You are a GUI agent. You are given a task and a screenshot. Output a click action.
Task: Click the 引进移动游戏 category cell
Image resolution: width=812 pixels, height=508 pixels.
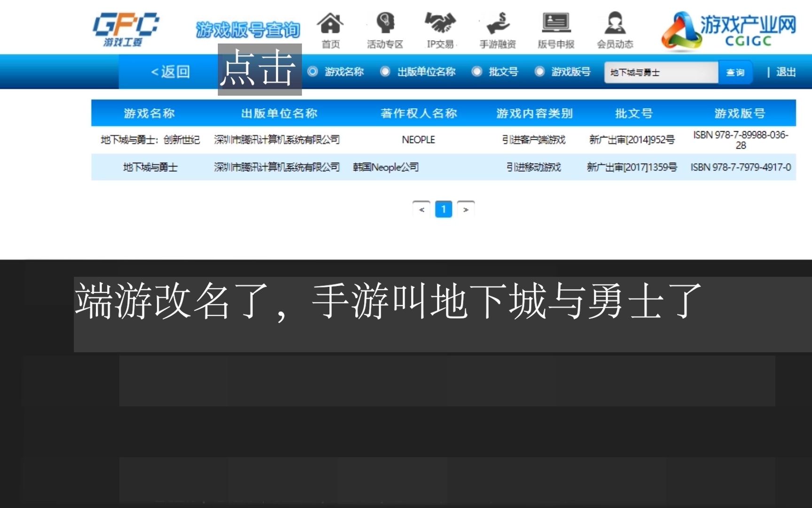(534, 167)
